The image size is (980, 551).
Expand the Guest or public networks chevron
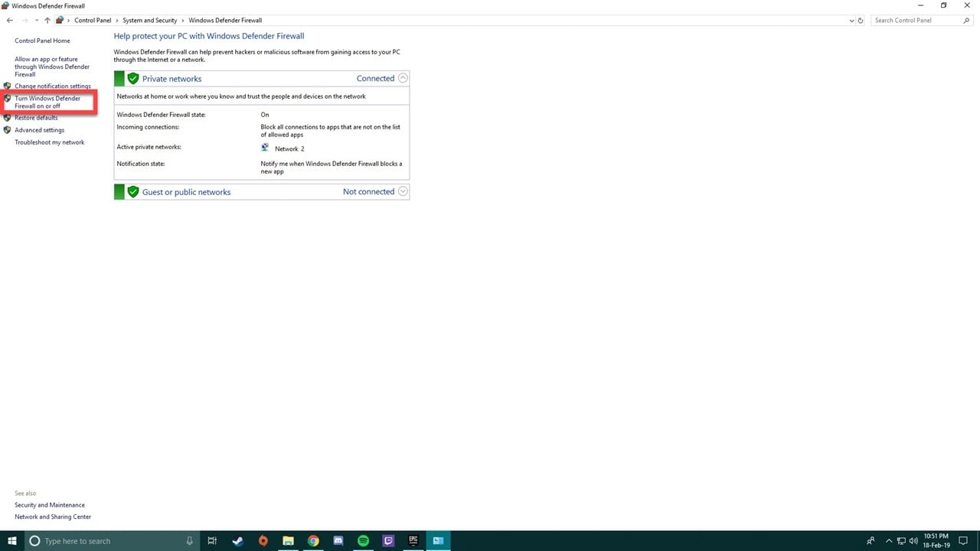point(403,191)
